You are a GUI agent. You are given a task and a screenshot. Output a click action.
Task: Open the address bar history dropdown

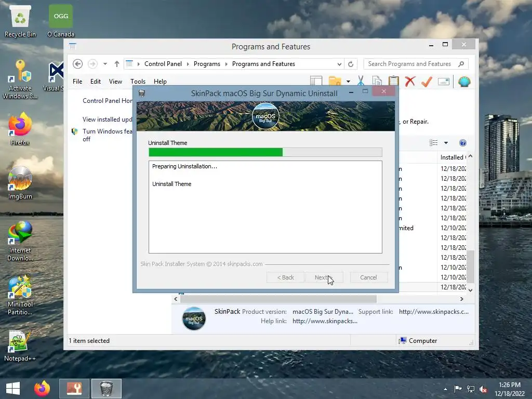click(x=339, y=64)
